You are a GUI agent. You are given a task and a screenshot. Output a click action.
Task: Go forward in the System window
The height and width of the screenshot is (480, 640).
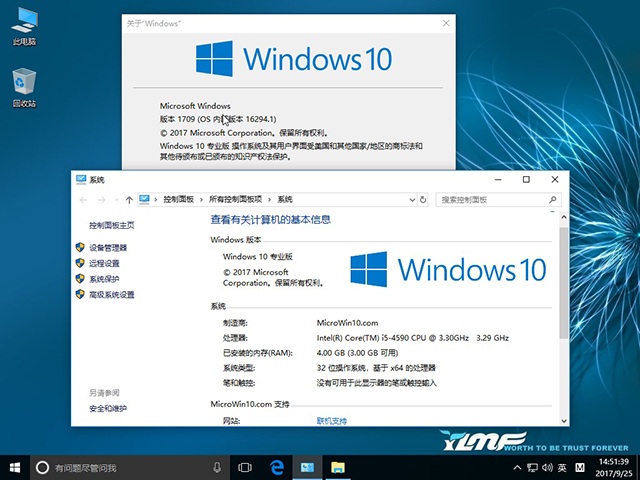tap(101, 200)
